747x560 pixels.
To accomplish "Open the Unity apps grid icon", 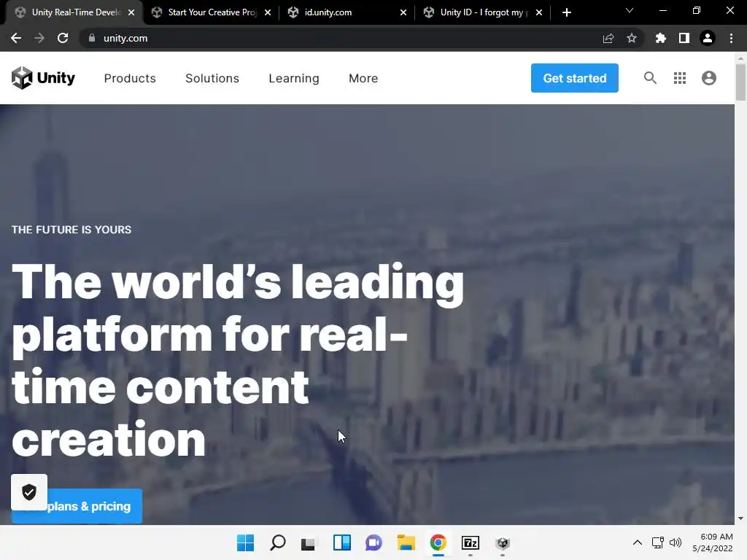I will point(680,77).
